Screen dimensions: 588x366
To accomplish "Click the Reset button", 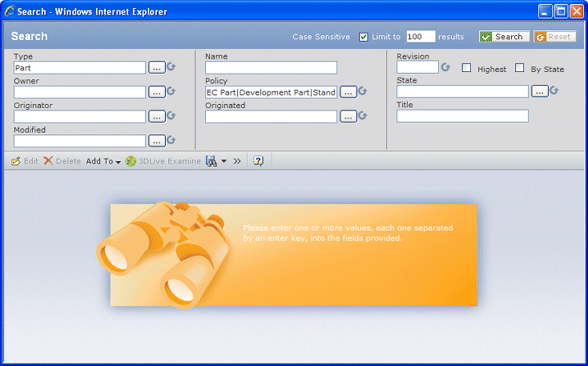I will 554,37.
